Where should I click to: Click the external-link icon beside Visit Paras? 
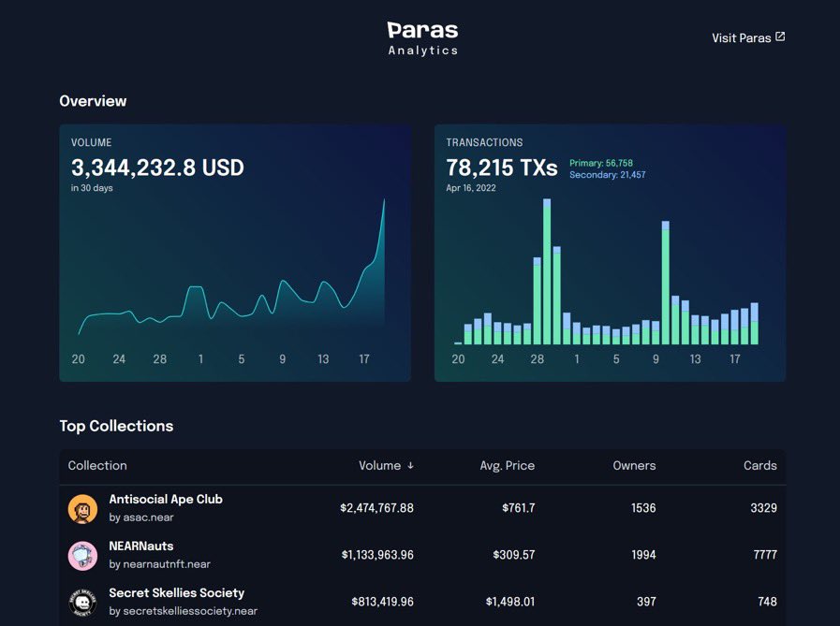(780, 36)
